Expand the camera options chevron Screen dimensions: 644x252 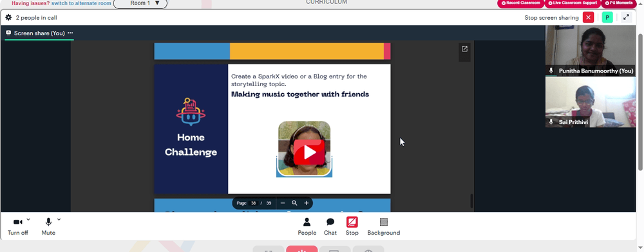click(x=28, y=220)
